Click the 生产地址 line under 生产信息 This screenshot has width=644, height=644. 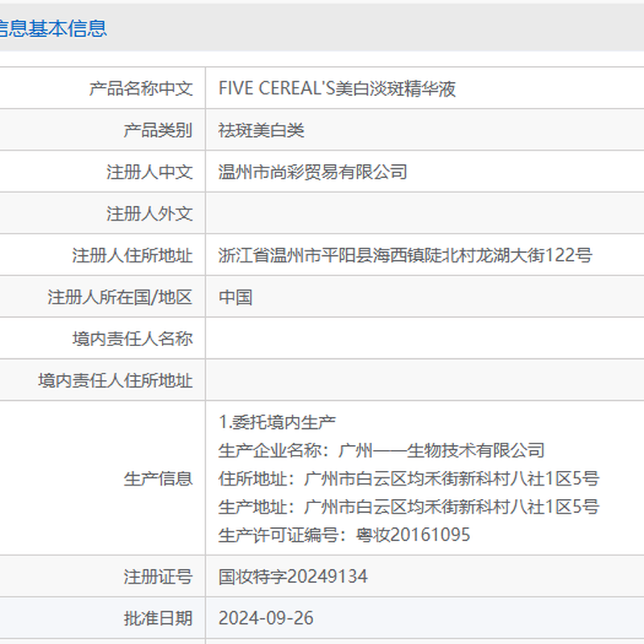[x=408, y=507]
